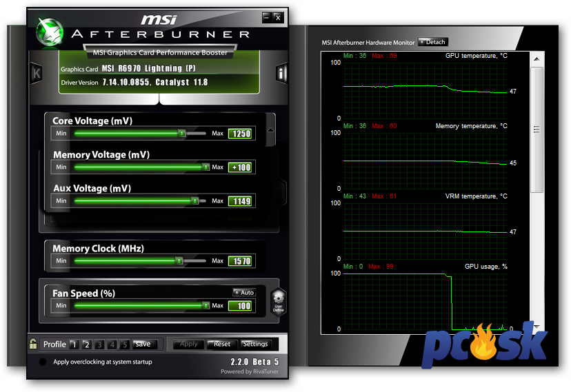Close the Afterburner window
Screen dimensions: 571x392
(x=278, y=17)
